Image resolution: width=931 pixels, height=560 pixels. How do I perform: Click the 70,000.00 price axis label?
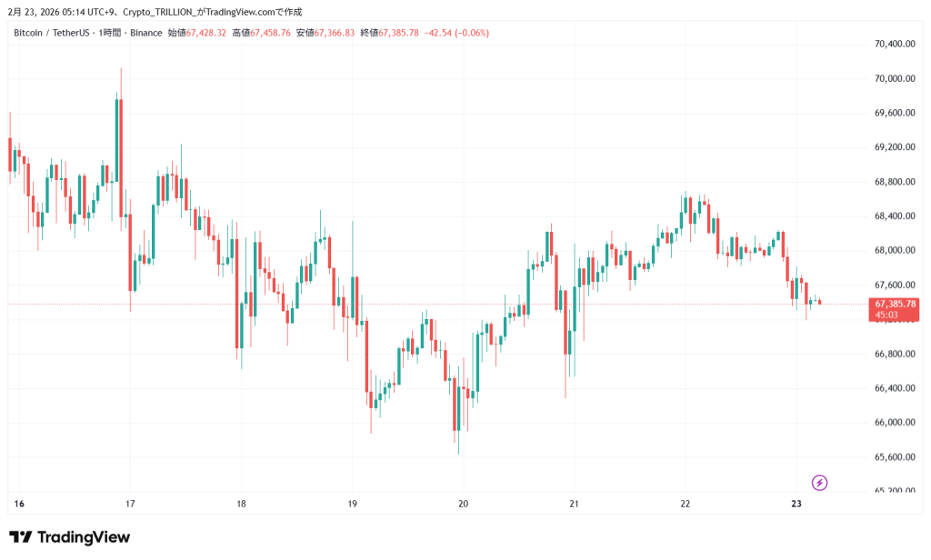tap(894, 78)
